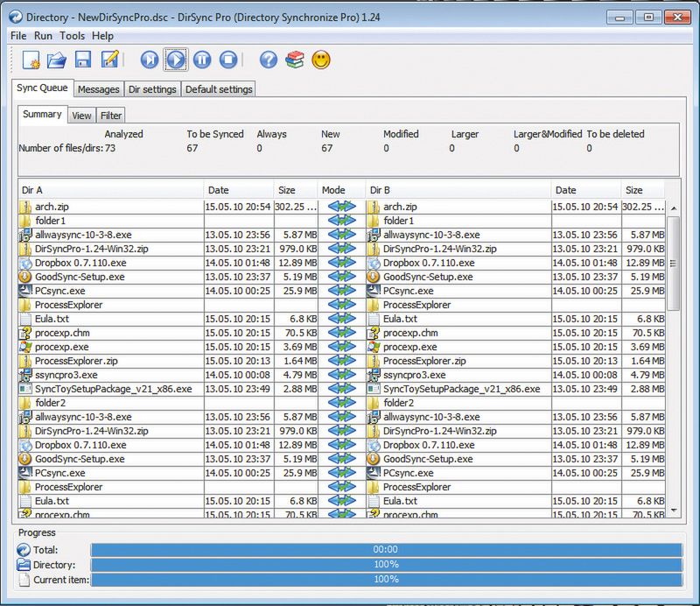Viewport: 700px width, 606px height.
Task: Stop the sync with the Stop icon
Action: 228,60
